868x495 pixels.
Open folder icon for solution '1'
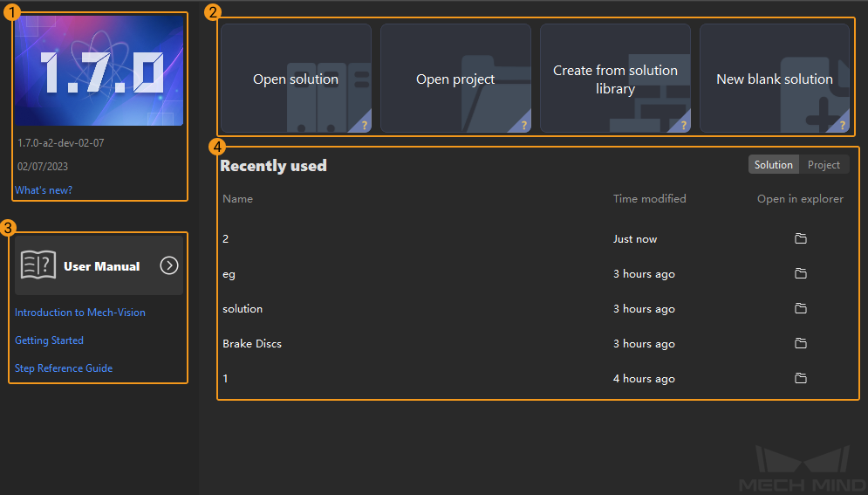coord(801,379)
